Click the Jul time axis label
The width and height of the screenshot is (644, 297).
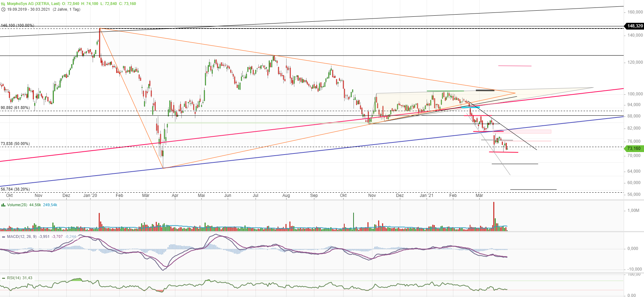click(256, 196)
